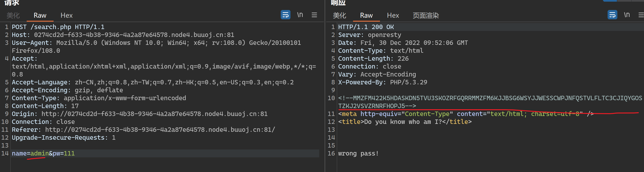The width and height of the screenshot is (644, 172).
Task: Open the 页面渲染 render tab
Action: pyautogui.click(x=425, y=16)
